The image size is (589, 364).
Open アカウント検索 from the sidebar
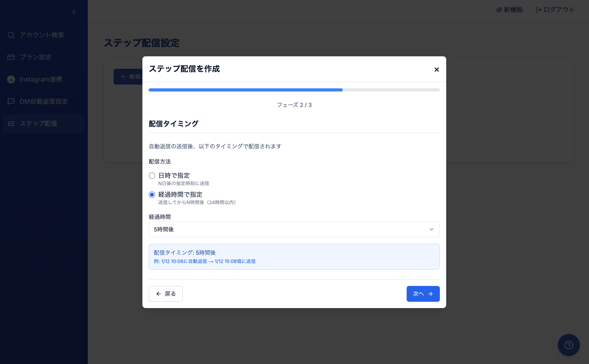(42, 35)
